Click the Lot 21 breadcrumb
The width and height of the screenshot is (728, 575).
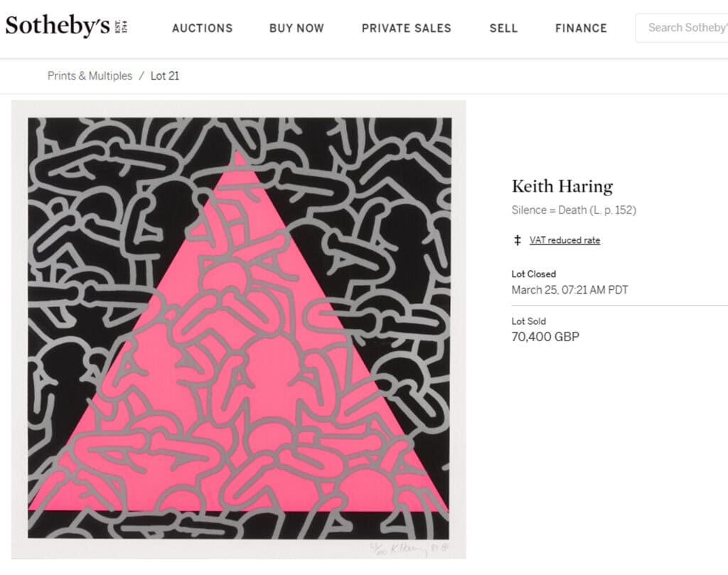165,75
